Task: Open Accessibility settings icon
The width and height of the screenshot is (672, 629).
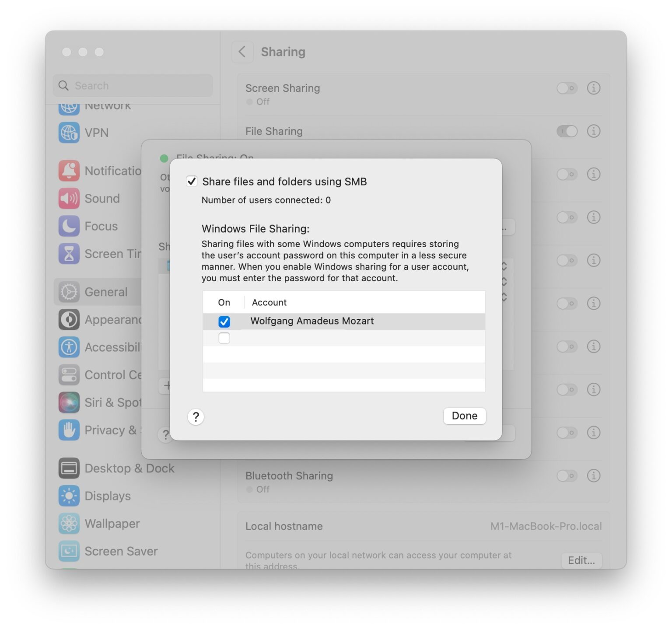Action: 69,347
